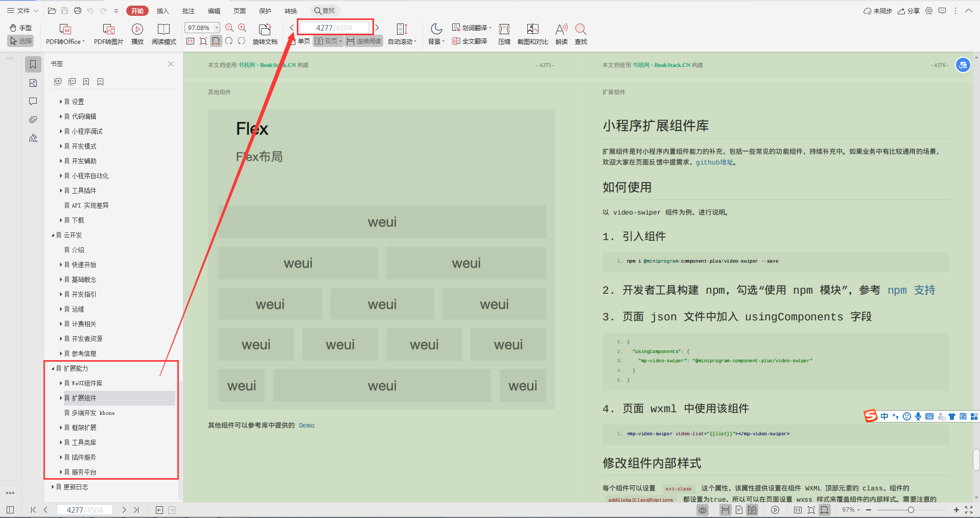Click the print icon in quick toolbar
Image resolution: width=980 pixels, height=518 pixels.
pos(78,11)
